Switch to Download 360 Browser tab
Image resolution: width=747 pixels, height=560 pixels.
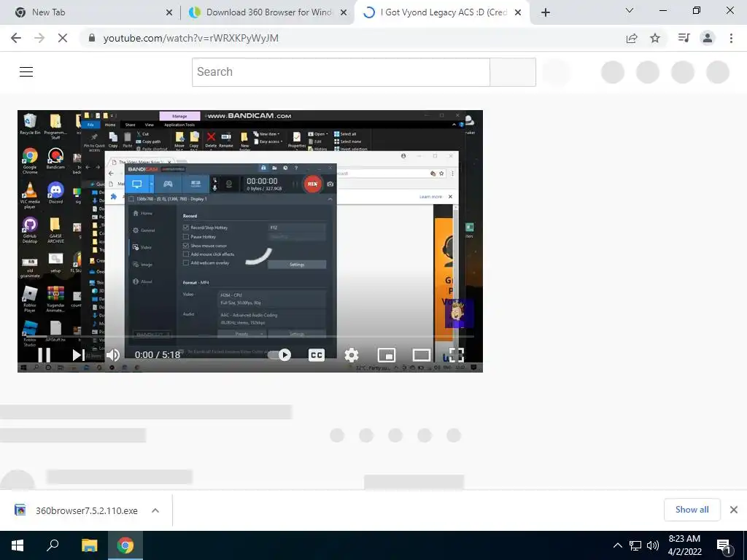point(269,12)
